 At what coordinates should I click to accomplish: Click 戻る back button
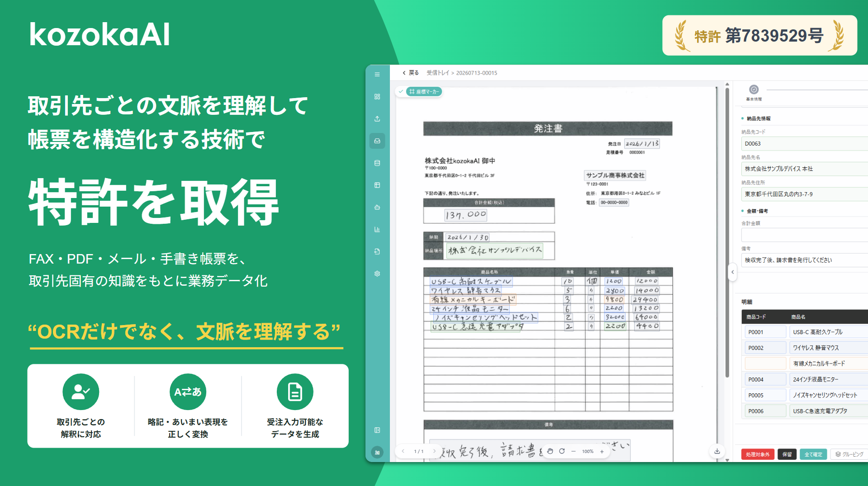(411, 73)
